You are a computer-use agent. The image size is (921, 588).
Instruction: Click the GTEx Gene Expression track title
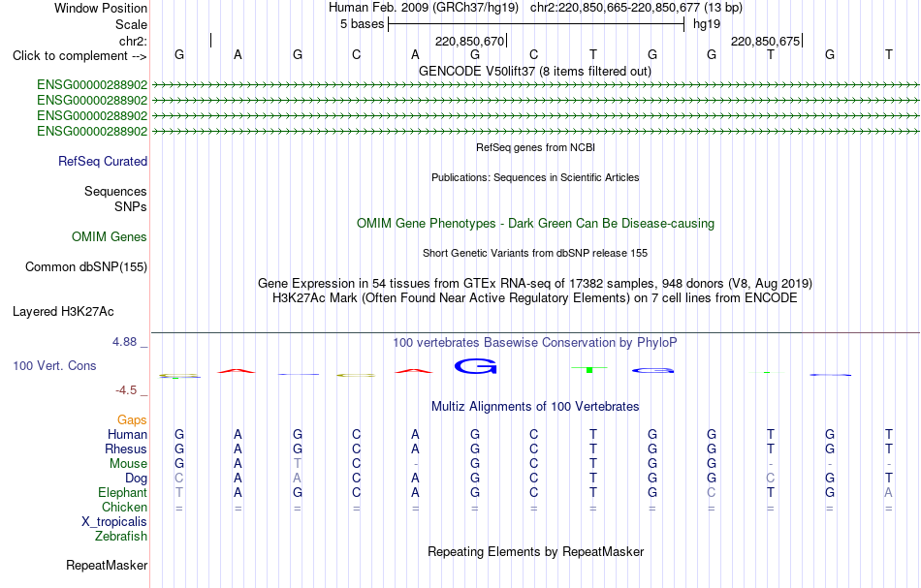[535, 284]
